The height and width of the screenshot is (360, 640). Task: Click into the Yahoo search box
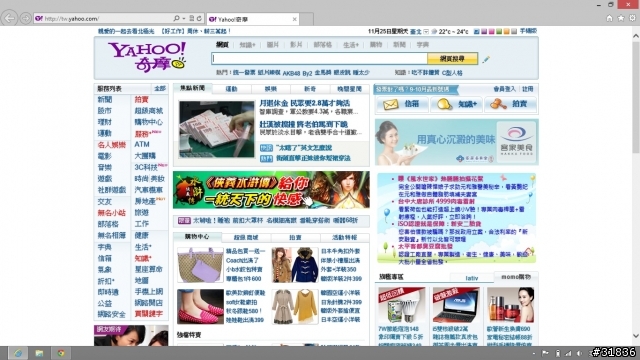tap(319, 58)
